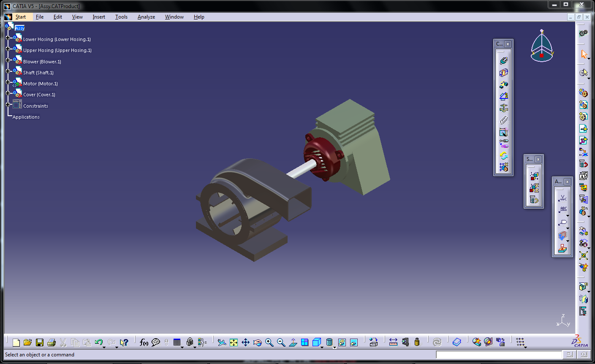Click the command input field
Viewport: 595px width, 364px height.
(499, 355)
